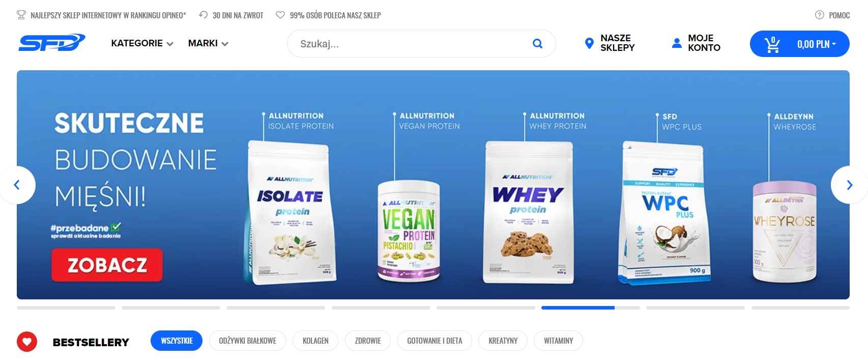Screen dimensions: 868x362
Task: Click the Nasze Sklepy location pin icon
Action: point(589,43)
